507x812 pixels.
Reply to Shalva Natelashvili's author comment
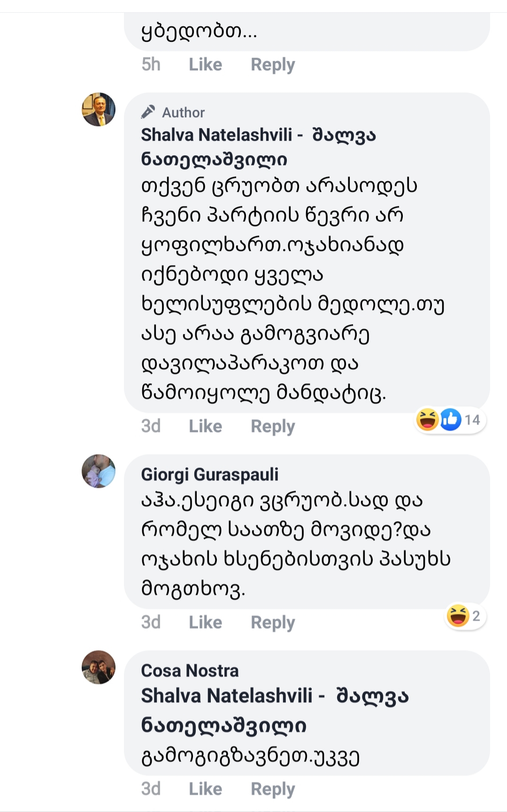pyautogui.click(x=273, y=426)
